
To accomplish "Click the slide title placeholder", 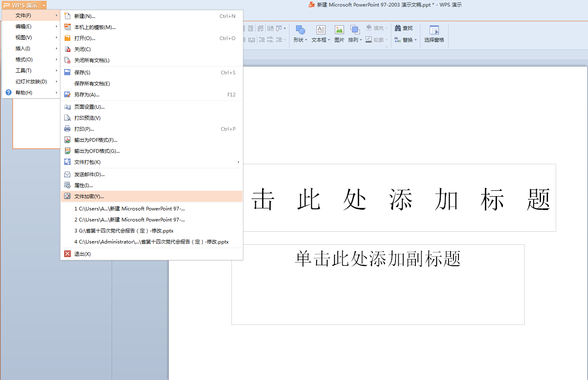I will (399, 198).
